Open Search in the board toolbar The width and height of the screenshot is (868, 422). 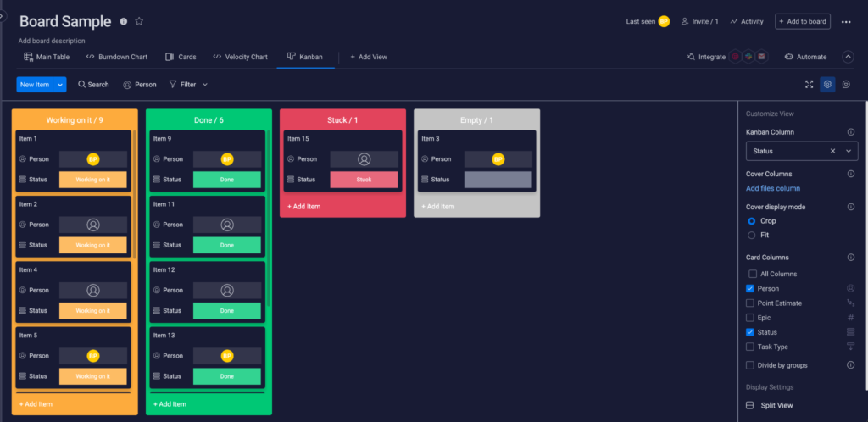pyautogui.click(x=93, y=85)
